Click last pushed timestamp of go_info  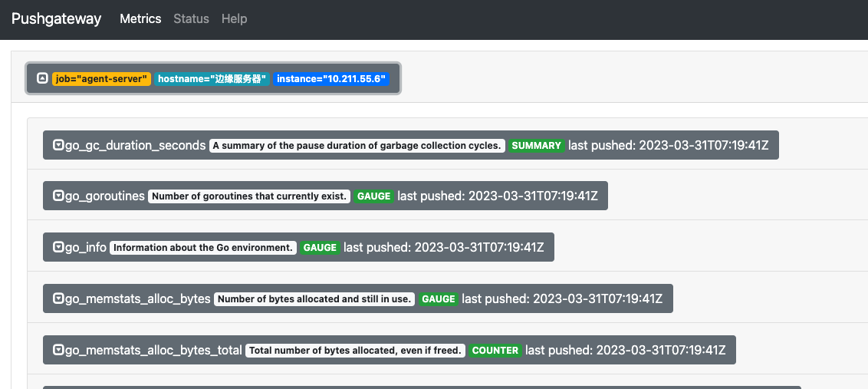point(444,247)
